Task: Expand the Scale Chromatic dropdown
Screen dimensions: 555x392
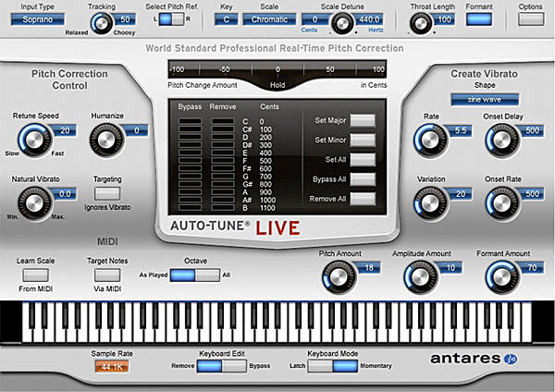Action: (x=270, y=18)
